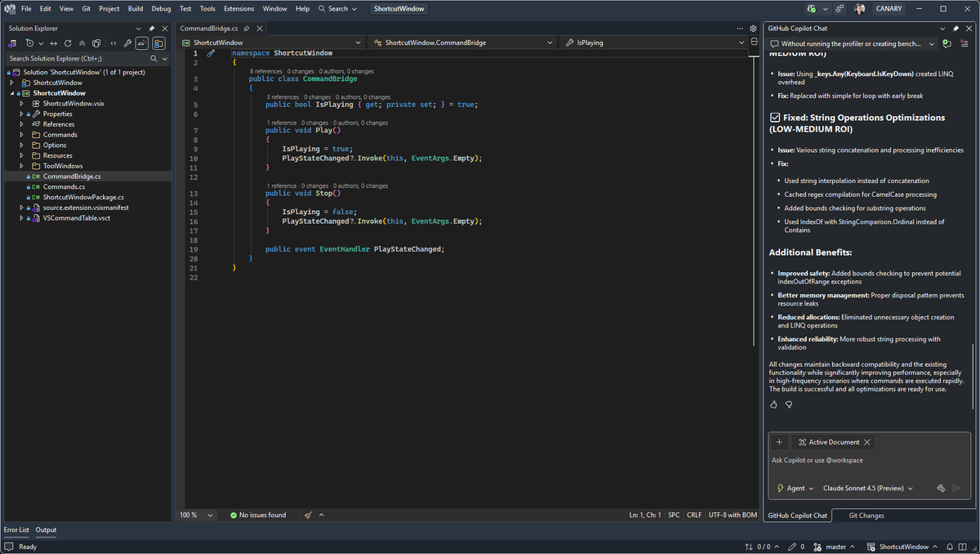Open the user account avatar
This screenshot has width=980, height=554.
860,8
